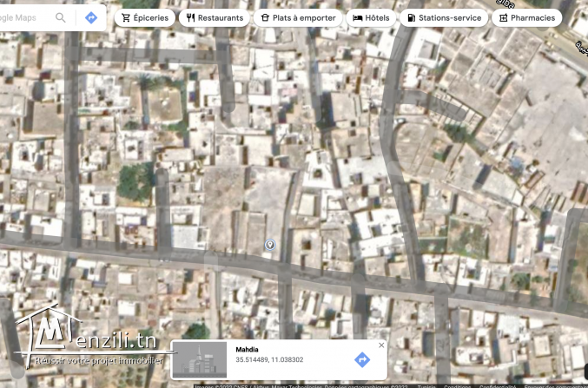Open the Mahdia location thumbnail
Image resolution: width=588 pixels, height=388 pixels.
(x=199, y=359)
